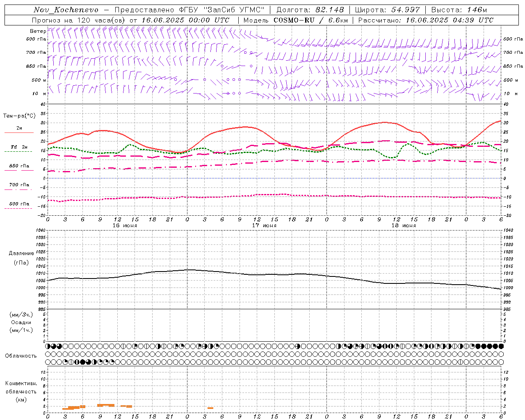Select the Тем-ра(°C) panel label
Image resolution: width=525 pixels, height=420 pixels.
coord(19,116)
